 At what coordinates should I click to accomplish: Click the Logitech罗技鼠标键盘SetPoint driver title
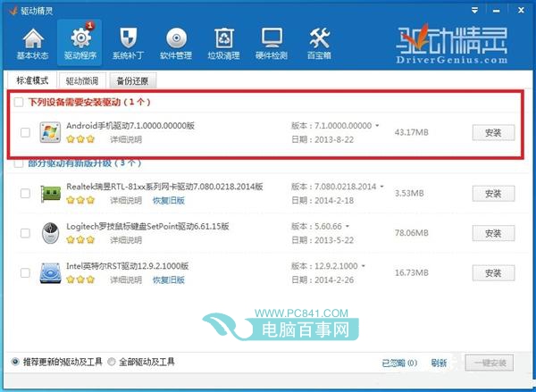[147, 226]
